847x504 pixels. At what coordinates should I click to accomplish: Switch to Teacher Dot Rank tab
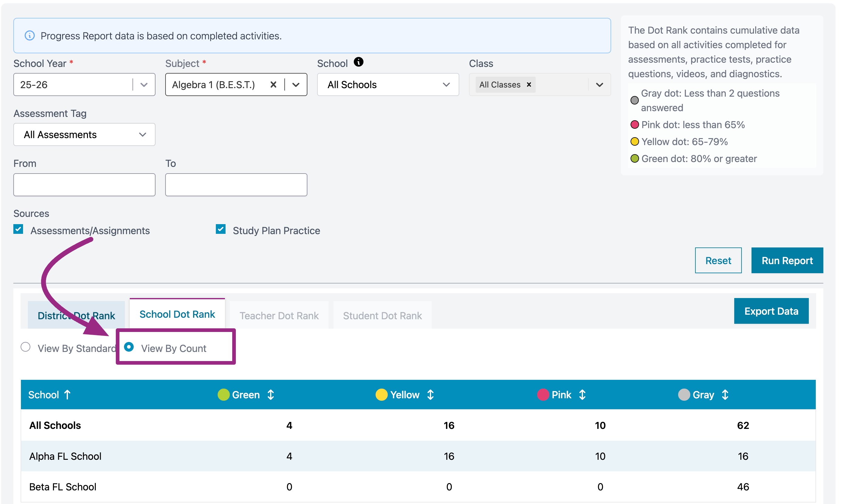(x=279, y=316)
